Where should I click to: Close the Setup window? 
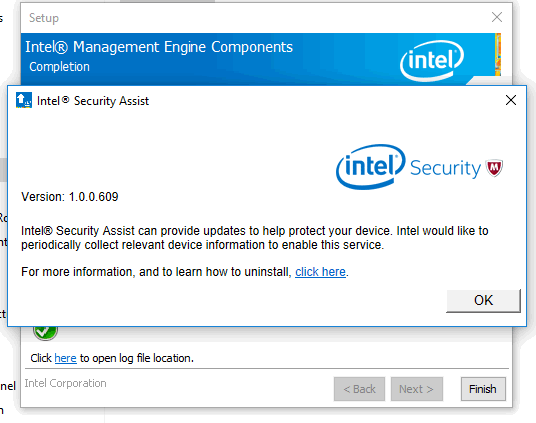(x=497, y=17)
